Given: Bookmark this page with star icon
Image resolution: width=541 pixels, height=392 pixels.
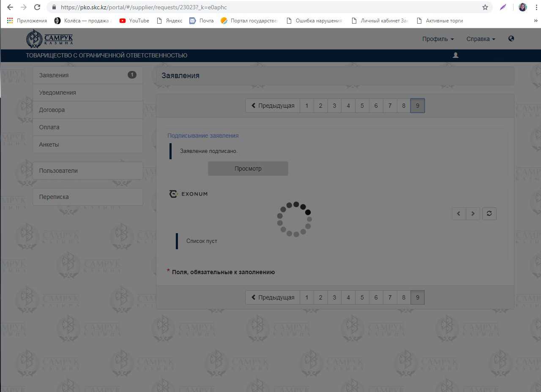Looking at the screenshot, I should (x=485, y=7).
